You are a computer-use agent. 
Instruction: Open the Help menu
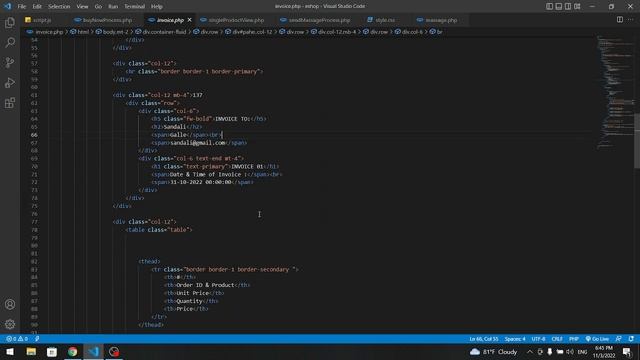157,7
